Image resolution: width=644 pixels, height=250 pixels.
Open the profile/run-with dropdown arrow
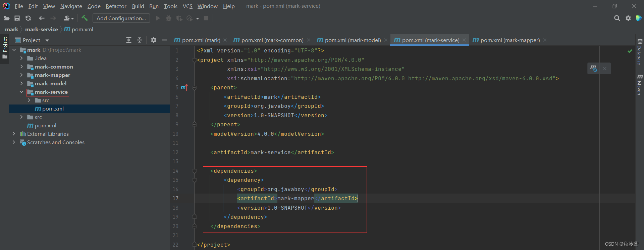[x=198, y=18]
